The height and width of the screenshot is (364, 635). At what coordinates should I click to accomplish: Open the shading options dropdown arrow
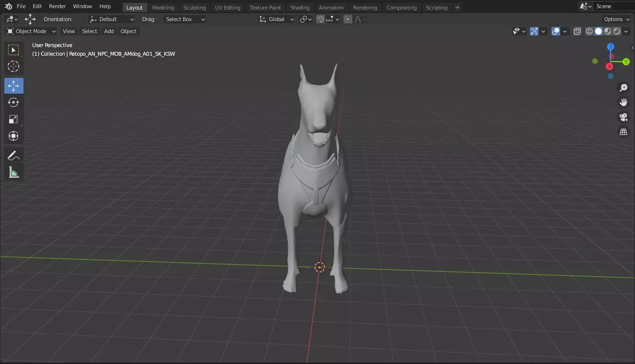tap(626, 31)
